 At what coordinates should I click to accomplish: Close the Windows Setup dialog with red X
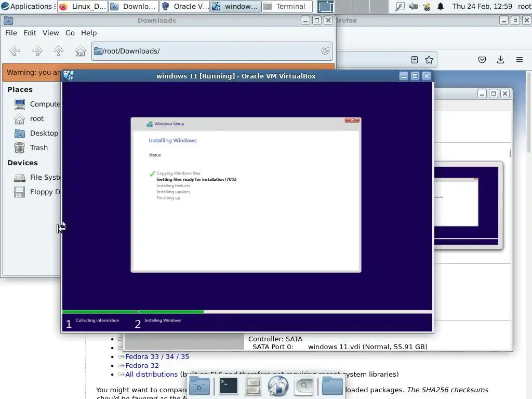352,120
